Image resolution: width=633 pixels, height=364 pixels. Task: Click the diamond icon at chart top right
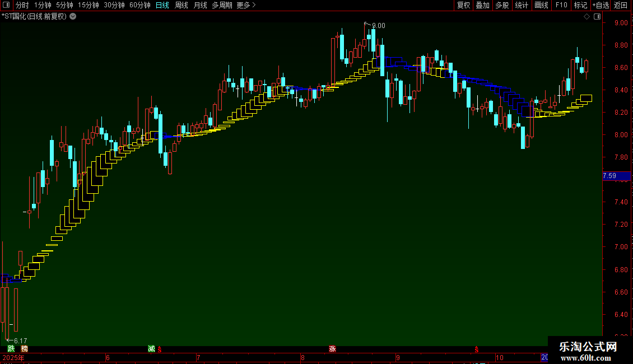point(587,17)
